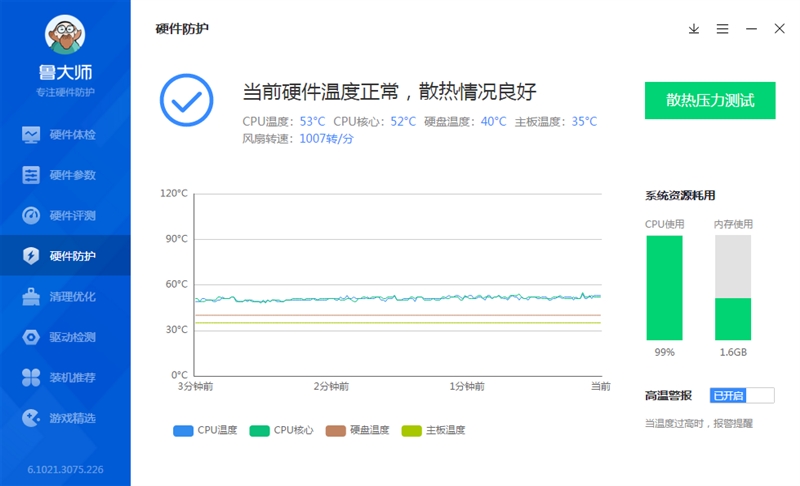Open 硬件评测 gauge icon in sidebar
The image size is (800, 486).
pyautogui.click(x=31, y=215)
